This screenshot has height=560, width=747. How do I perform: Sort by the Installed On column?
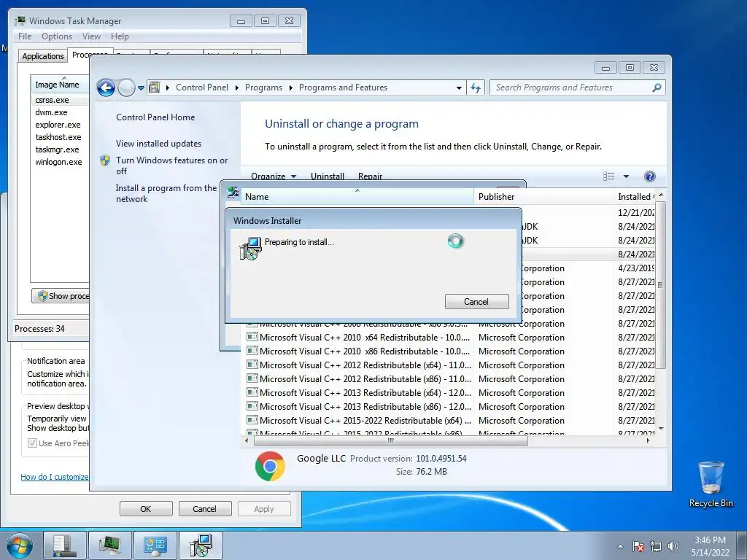pyautogui.click(x=635, y=197)
